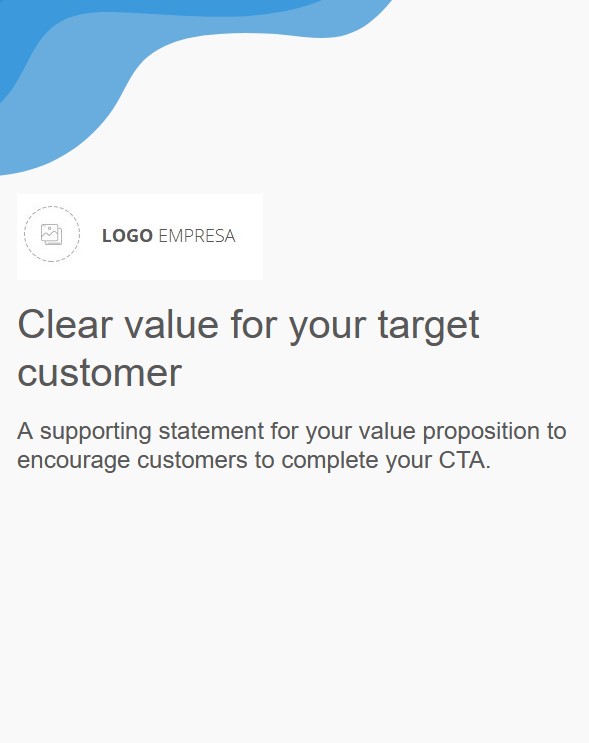Click the word target in the heading

428,327
